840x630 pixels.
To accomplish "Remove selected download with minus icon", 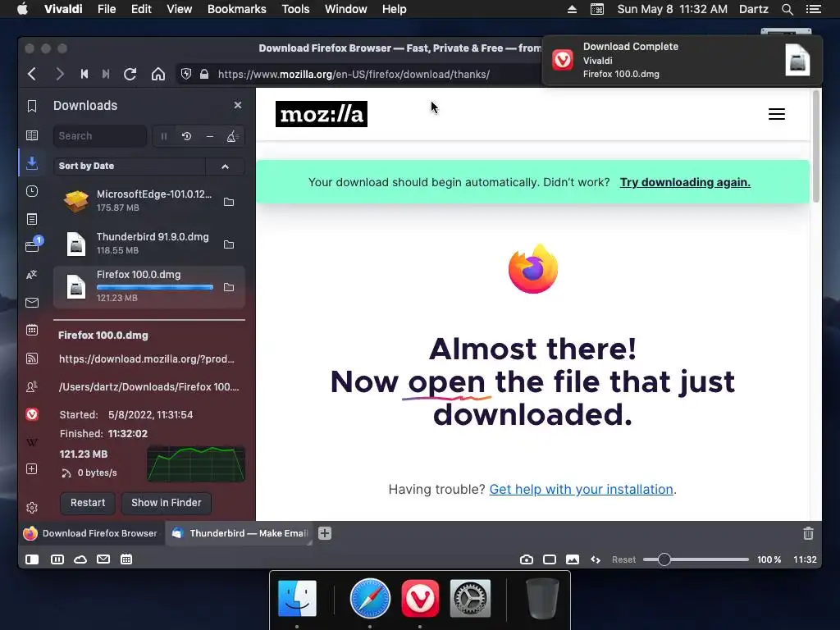I will [210, 137].
